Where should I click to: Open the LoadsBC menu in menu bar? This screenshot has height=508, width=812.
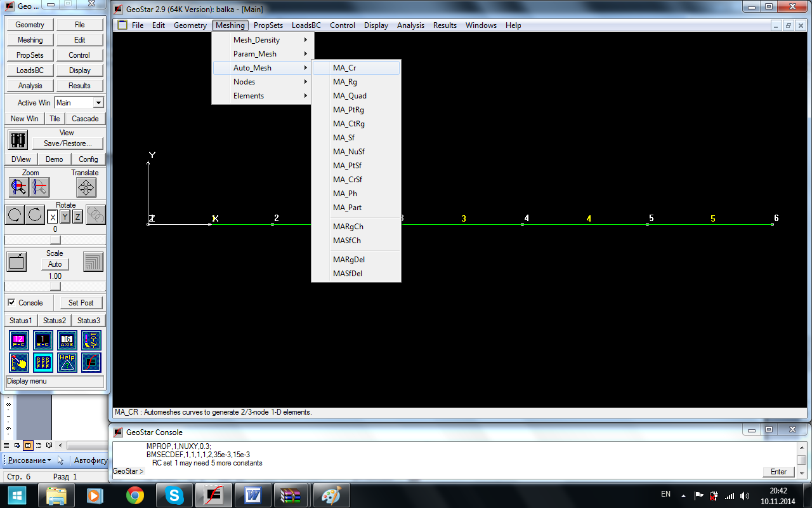coord(306,25)
